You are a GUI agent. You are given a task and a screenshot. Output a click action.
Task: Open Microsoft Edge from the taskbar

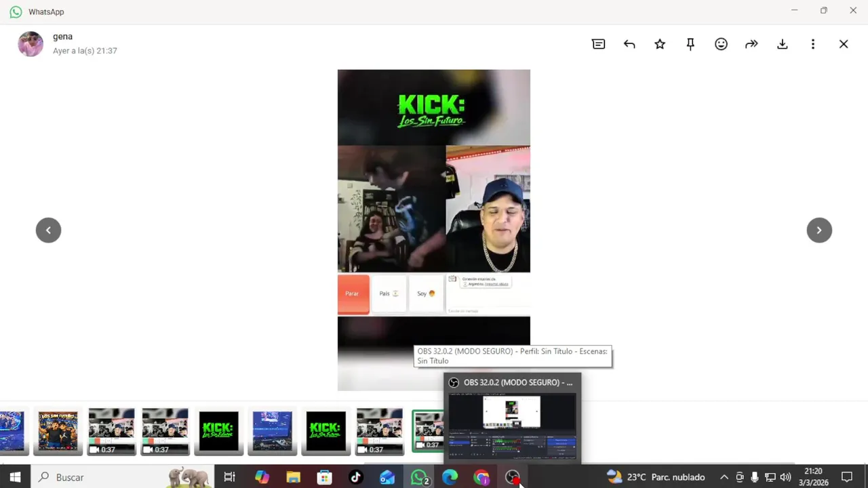point(450,477)
